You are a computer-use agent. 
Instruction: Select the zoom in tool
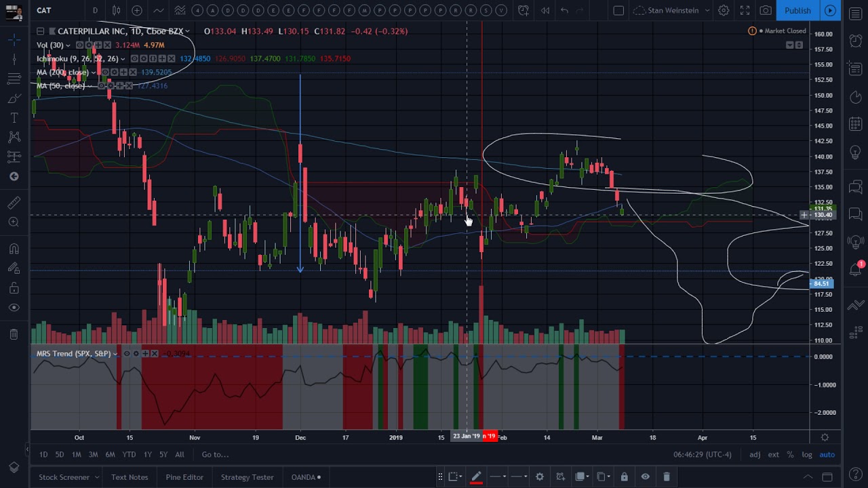[x=14, y=222]
